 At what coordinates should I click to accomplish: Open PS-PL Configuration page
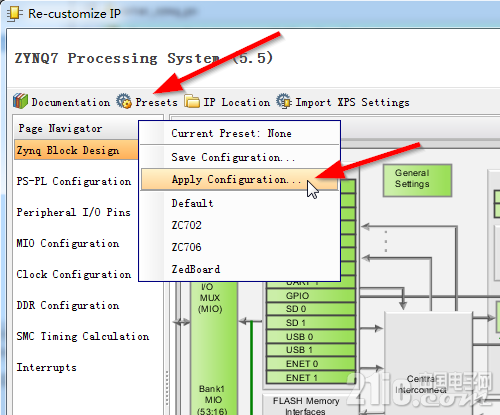tap(74, 181)
